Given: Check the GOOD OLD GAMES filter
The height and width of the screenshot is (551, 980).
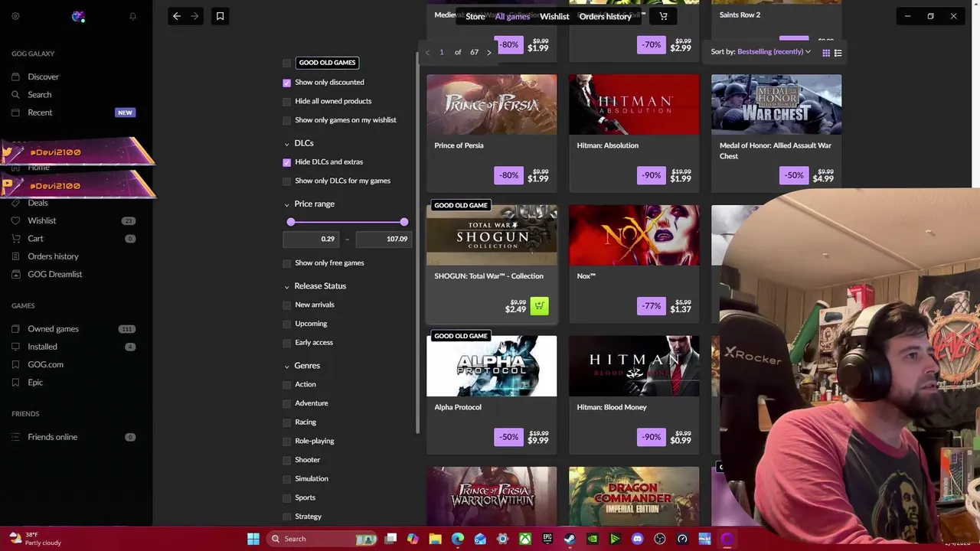Looking at the screenshot, I should (x=287, y=63).
